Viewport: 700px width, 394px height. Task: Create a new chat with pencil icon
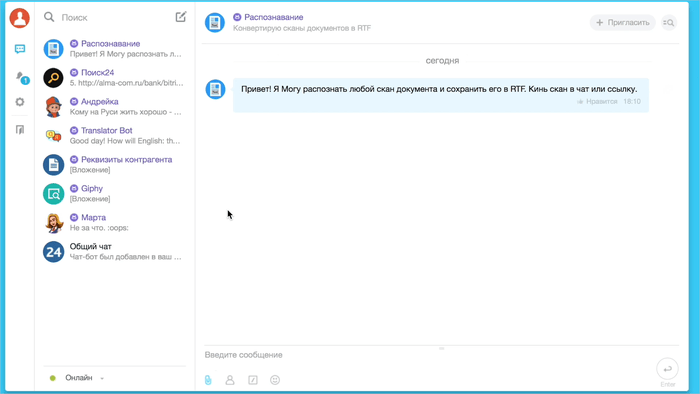click(180, 17)
